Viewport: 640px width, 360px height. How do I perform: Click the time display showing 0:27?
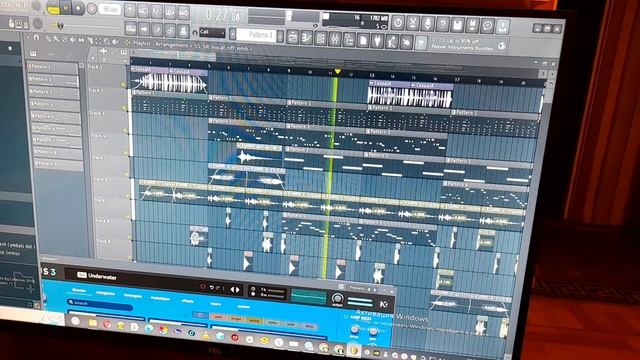click(x=222, y=15)
